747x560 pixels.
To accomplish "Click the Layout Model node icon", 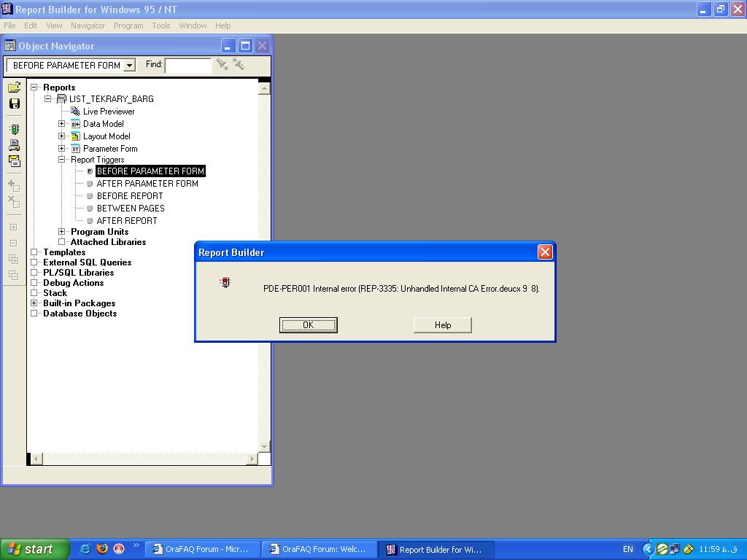I will coord(75,136).
